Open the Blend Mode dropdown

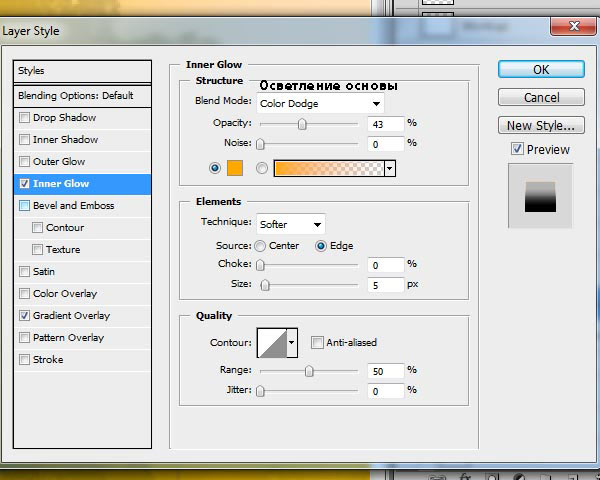click(320, 104)
